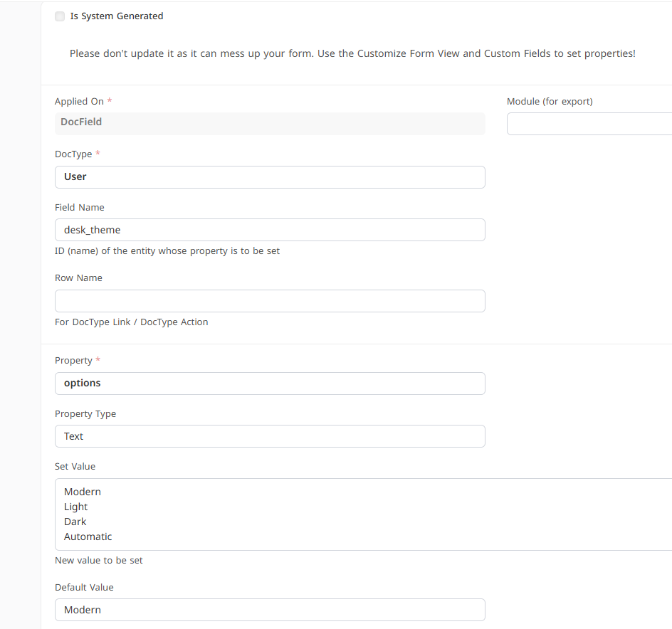Image resolution: width=672 pixels, height=629 pixels.
Task: Click the Property field showing options
Action: click(x=270, y=384)
